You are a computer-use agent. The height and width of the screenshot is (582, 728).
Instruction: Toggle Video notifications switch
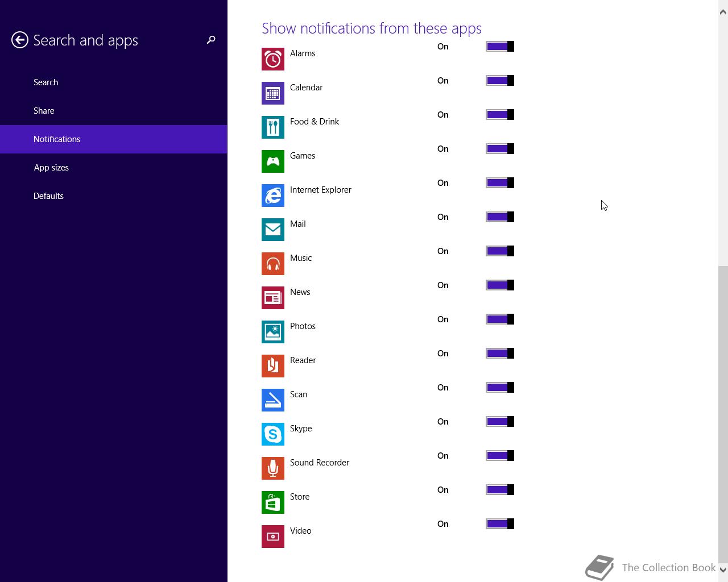coord(500,524)
